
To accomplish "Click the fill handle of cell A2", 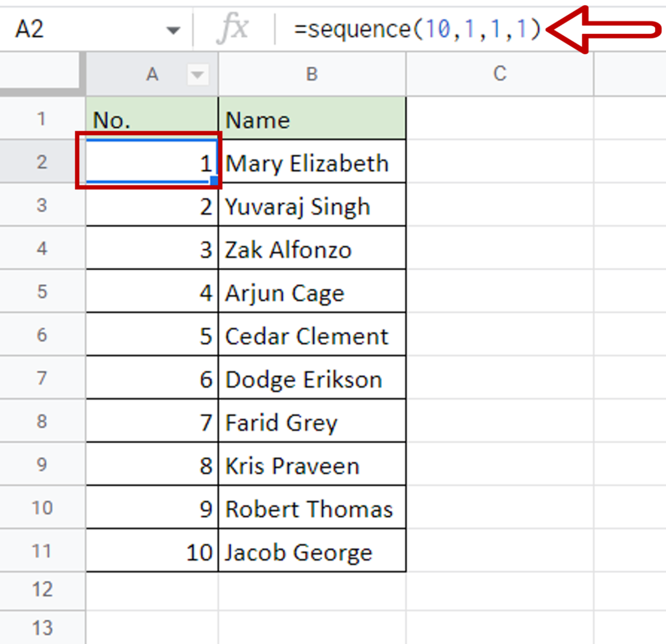I will pos(215,181).
